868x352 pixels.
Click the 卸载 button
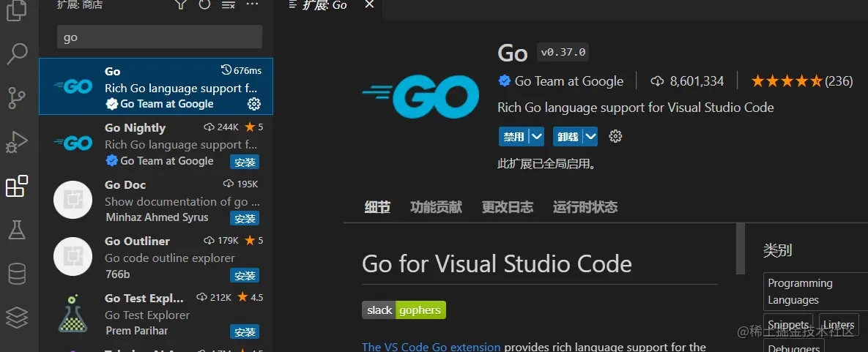(x=568, y=136)
